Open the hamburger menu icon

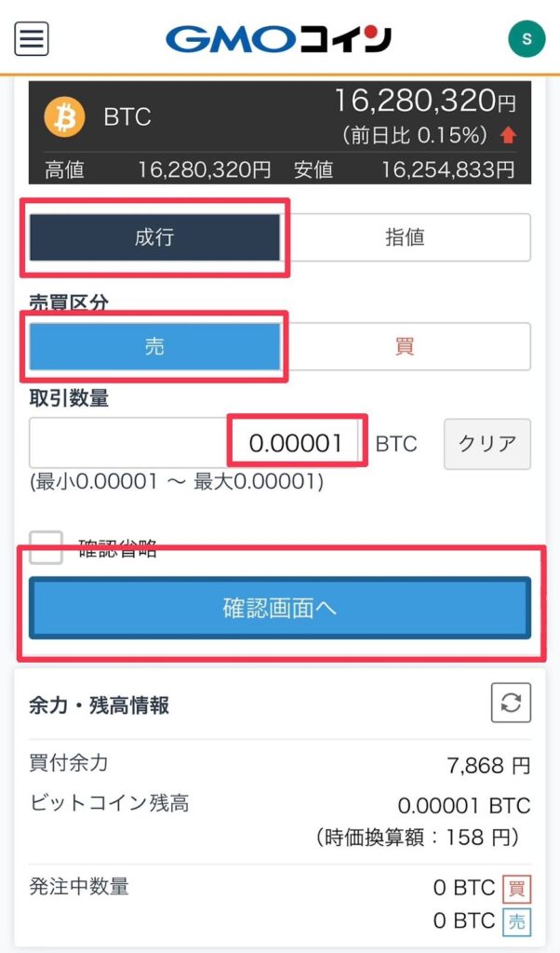[x=32, y=39]
